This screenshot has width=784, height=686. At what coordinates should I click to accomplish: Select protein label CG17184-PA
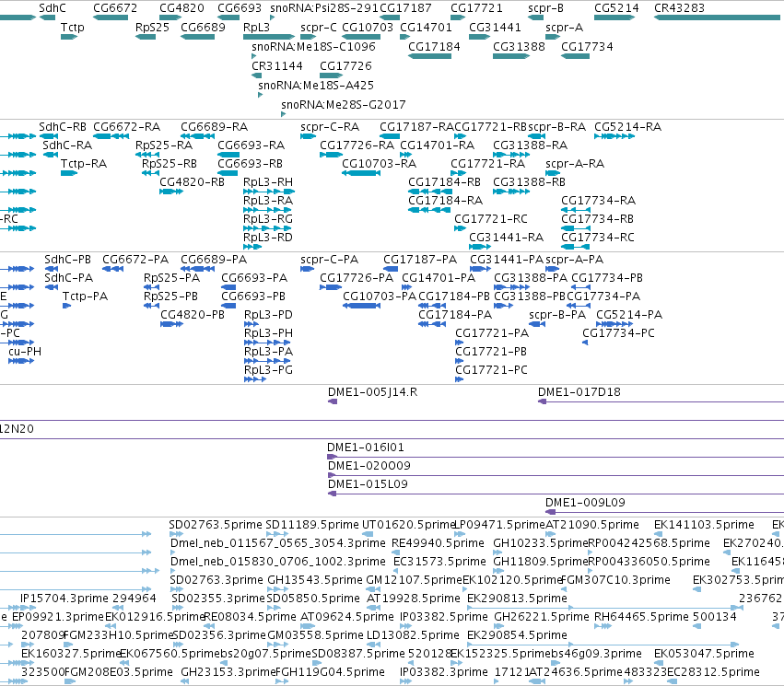[x=455, y=315]
